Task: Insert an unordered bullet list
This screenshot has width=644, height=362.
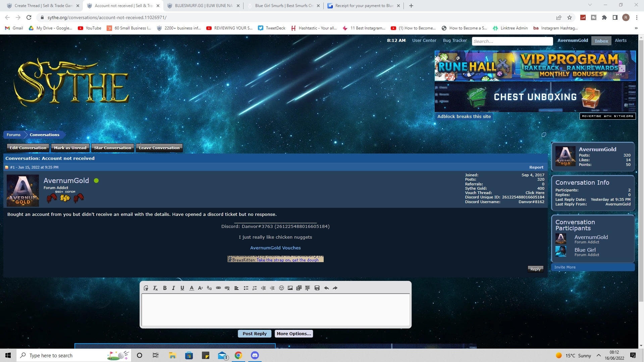Action: [x=246, y=288]
